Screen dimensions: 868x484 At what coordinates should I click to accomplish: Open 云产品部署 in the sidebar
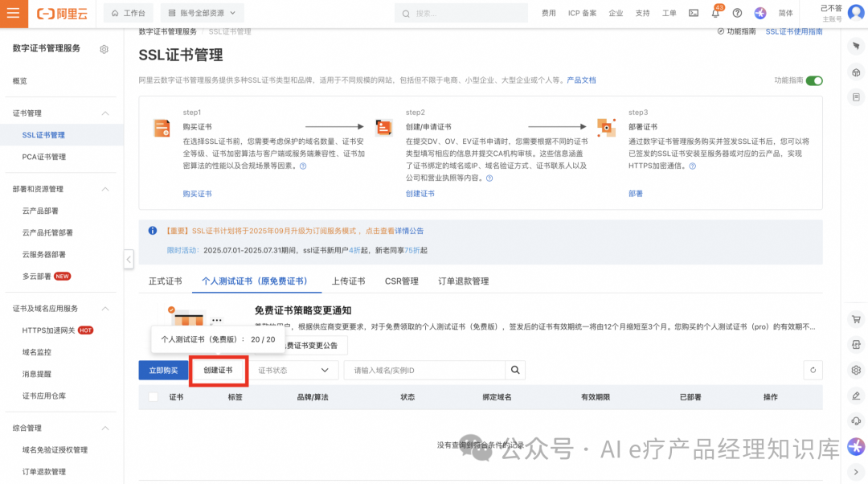(x=40, y=211)
